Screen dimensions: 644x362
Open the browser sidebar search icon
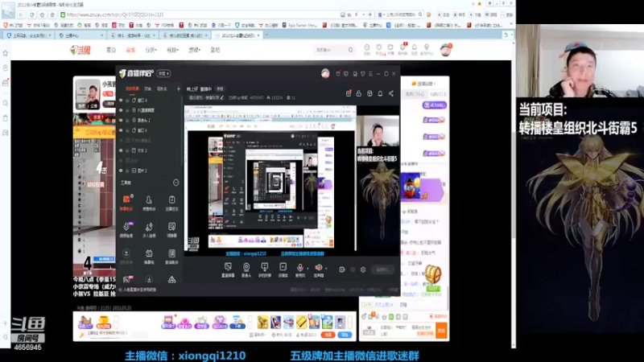click(x=6, y=103)
